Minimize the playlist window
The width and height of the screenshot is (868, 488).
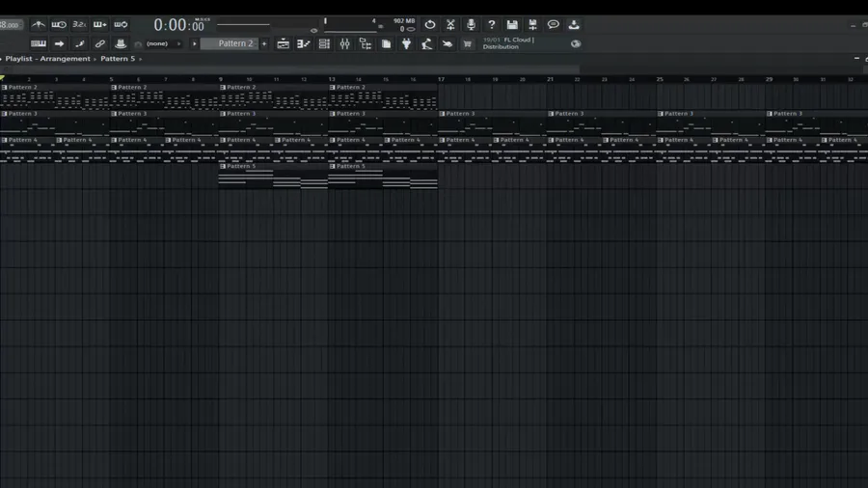coord(857,58)
